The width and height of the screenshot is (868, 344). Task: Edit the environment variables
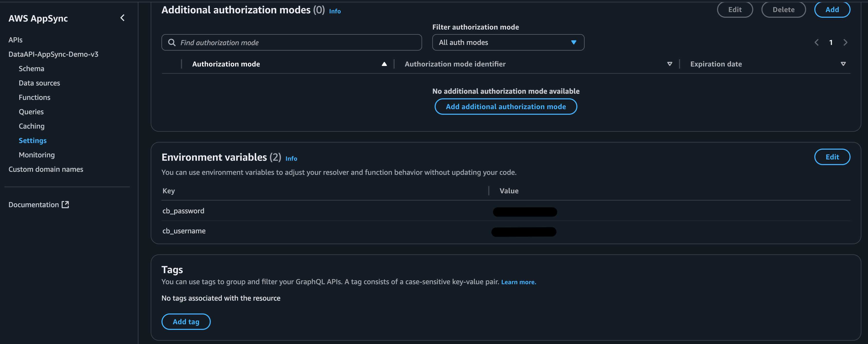pyautogui.click(x=832, y=157)
